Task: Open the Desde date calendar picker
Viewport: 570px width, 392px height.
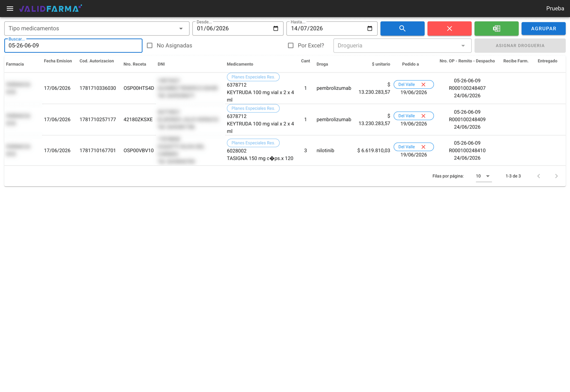Action: point(276,29)
